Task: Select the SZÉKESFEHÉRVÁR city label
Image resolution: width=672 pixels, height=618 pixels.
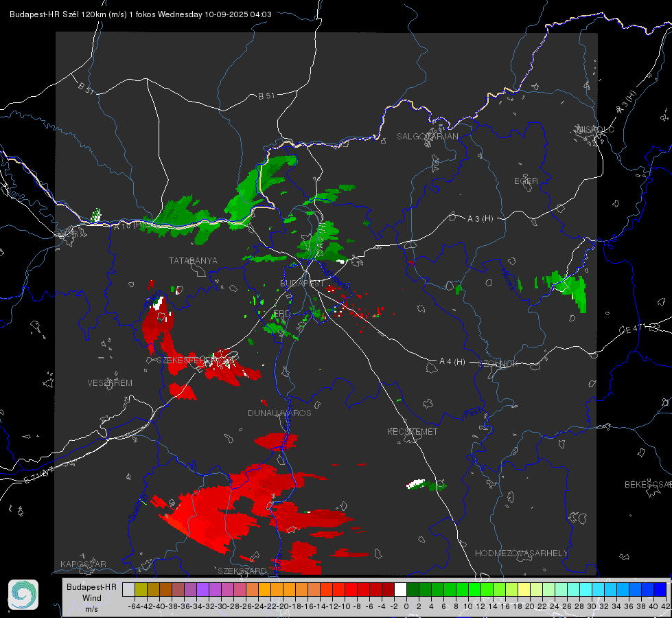Action: tap(196, 360)
